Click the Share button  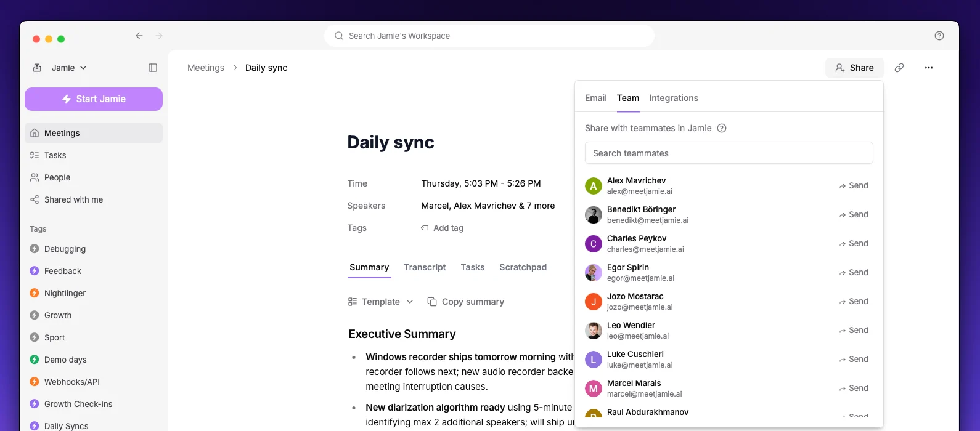click(x=855, y=68)
